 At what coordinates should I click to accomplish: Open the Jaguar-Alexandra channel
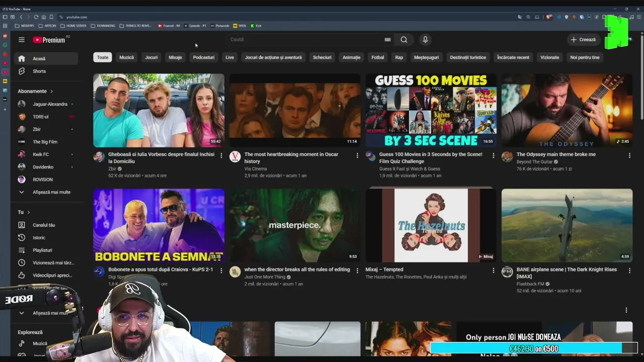pyautogui.click(x=46, y=104)
